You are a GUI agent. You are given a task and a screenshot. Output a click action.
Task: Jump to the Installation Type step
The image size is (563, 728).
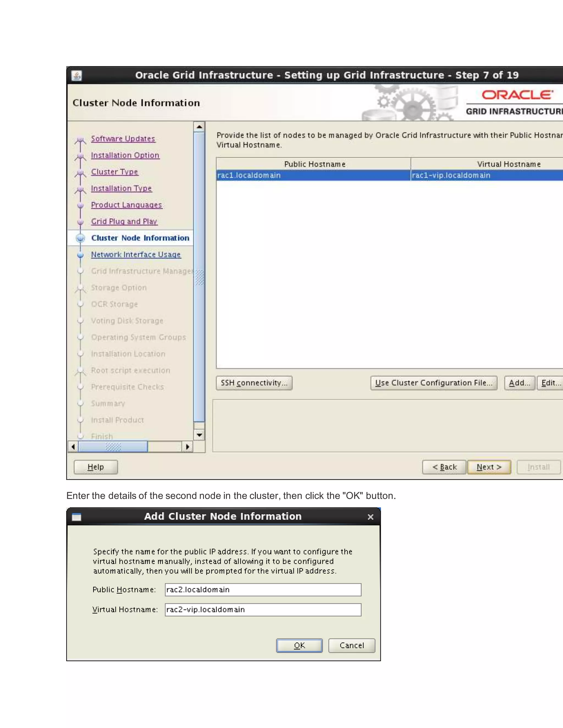click(x=122, y=188)
